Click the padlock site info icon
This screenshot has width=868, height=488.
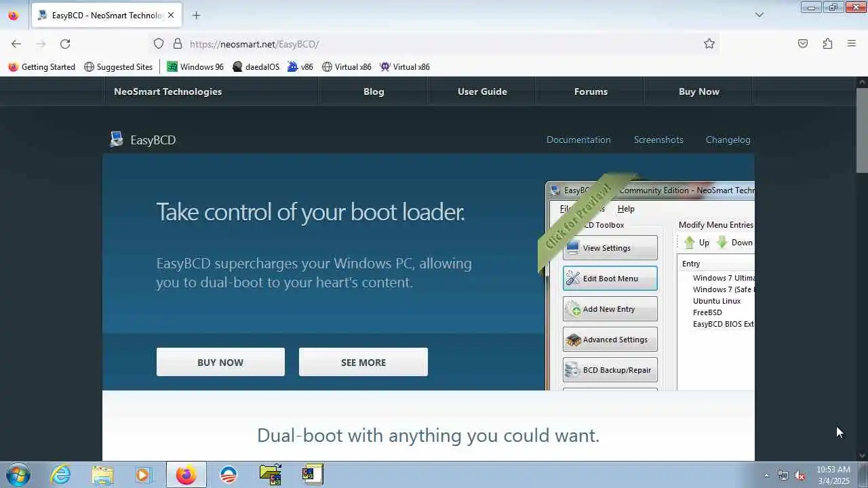click(178, 43)
